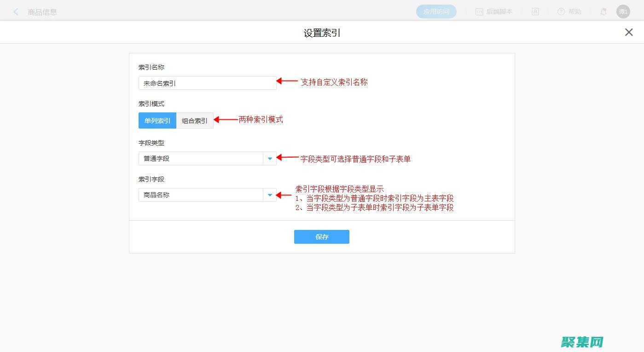The image size is (644, 352).
Task: Click the back arrow beside 商品信息
Action: click(16, 11)
